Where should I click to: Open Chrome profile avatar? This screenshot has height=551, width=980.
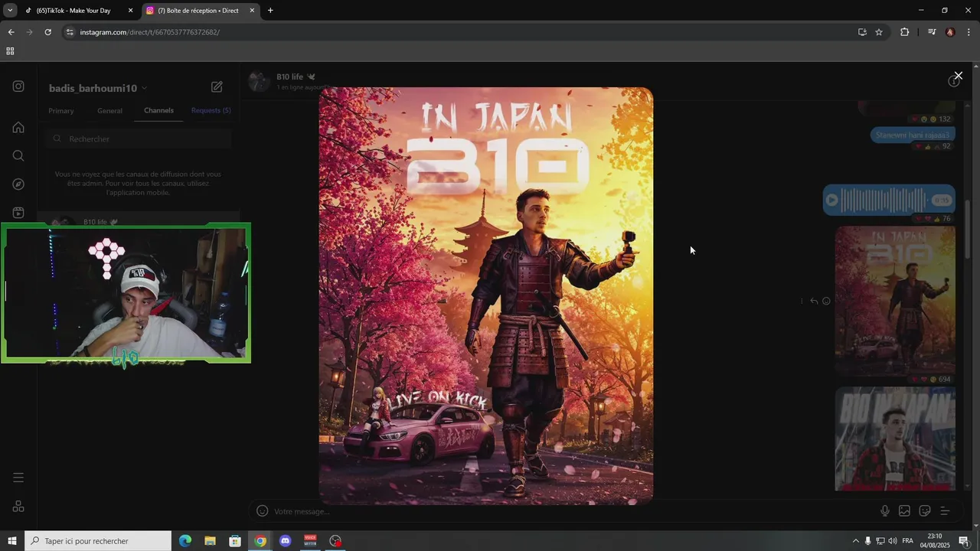point(950,32)
